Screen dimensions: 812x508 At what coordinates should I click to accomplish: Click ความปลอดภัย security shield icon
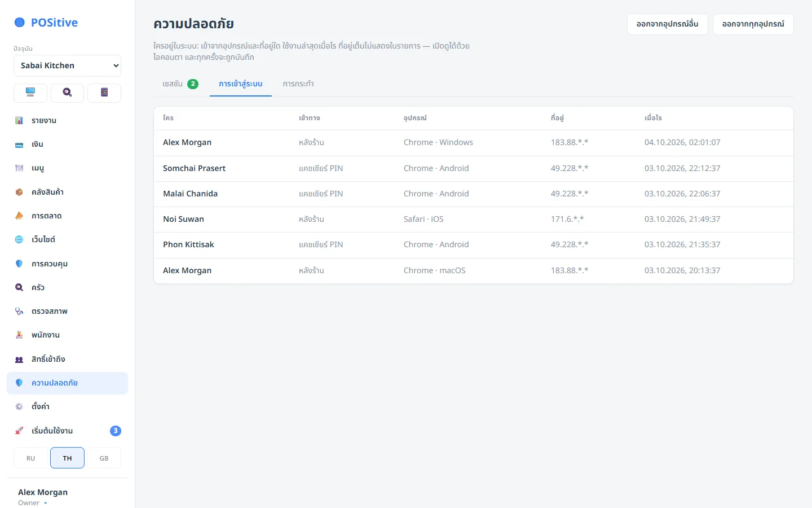(x=19, y=383)
